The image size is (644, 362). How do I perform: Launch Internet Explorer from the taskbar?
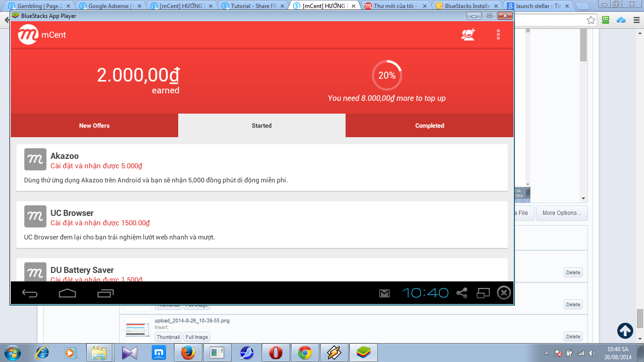tap(42, 353)
